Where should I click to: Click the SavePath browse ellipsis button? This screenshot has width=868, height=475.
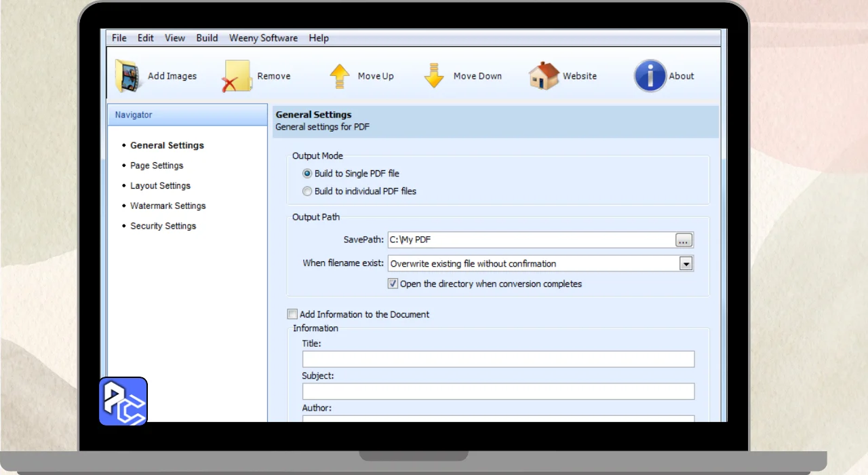(684, 240)
